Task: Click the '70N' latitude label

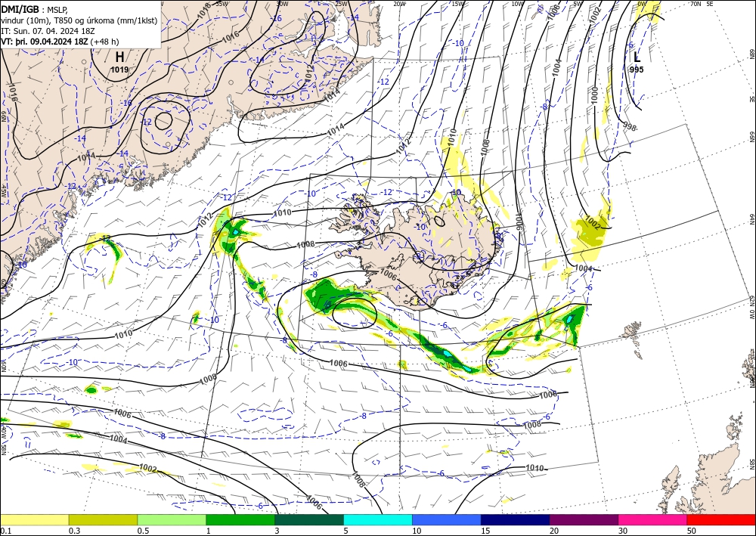Action: point(696,3)
